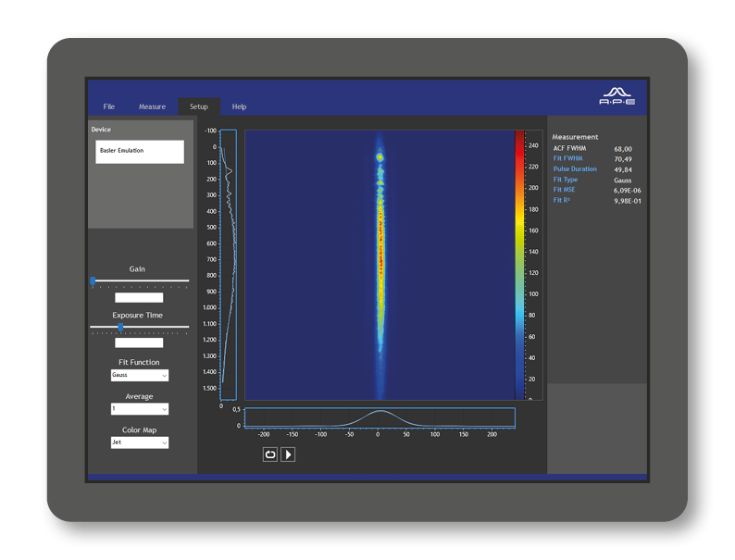Click the vertical color scale bar
The image size is (735, 560).
coord(519,265)
